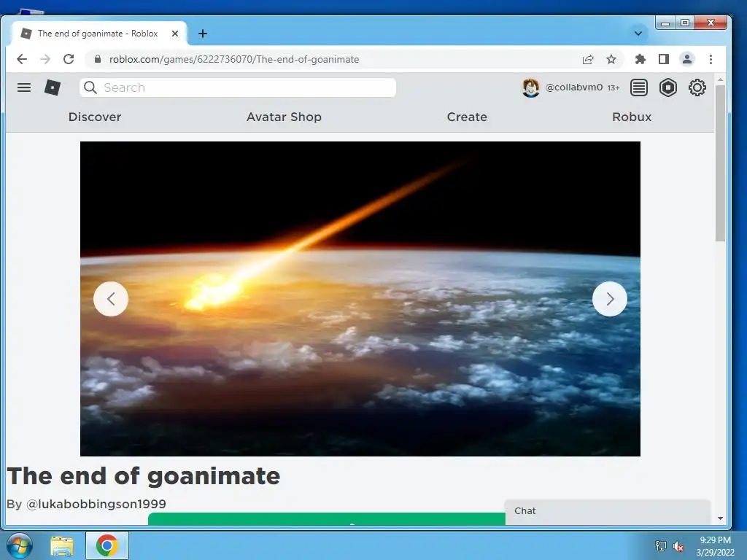The width and height of the screenshot is (747, 560).
Task: Open the Roblox hamburger navigation menu
Action: (x=24, y=87)
